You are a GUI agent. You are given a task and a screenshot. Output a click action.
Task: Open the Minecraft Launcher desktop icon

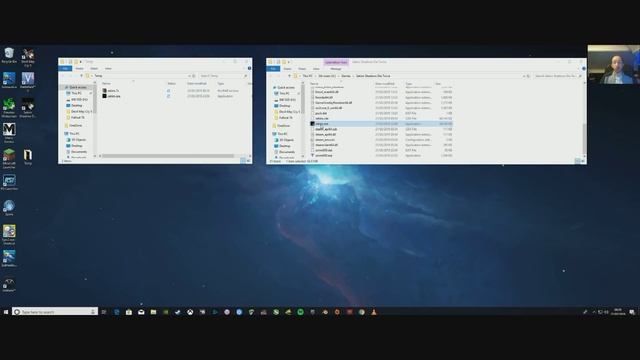tap(9, 158)
